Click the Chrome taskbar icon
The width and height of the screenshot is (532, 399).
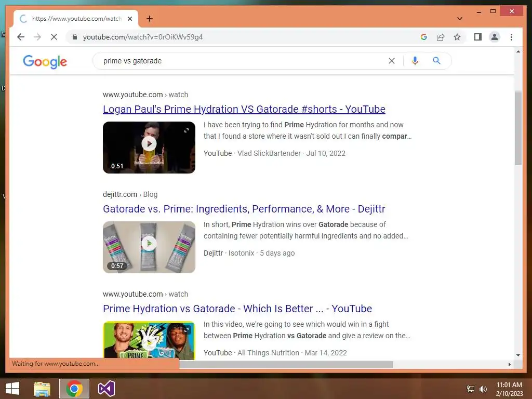(74, 389)
